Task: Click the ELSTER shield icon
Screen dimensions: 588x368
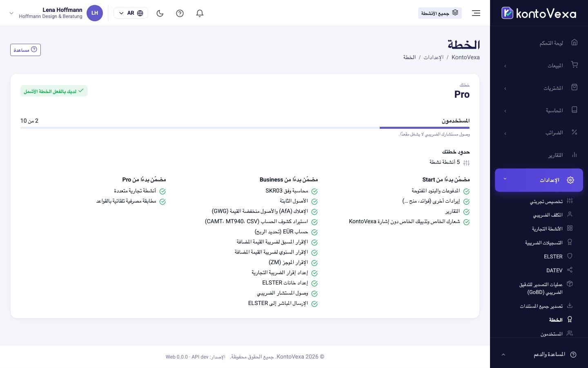Action: [570, 256]
